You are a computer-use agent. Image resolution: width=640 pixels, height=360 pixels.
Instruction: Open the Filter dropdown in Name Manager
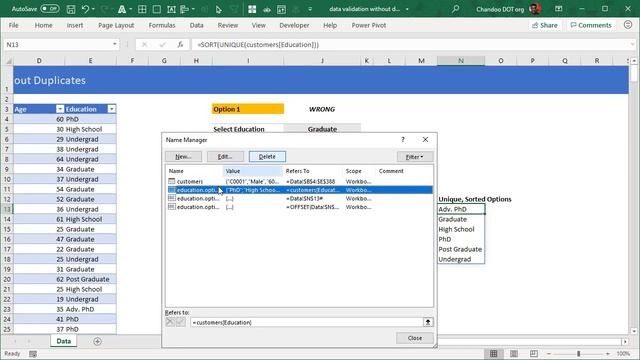point(415,157)
